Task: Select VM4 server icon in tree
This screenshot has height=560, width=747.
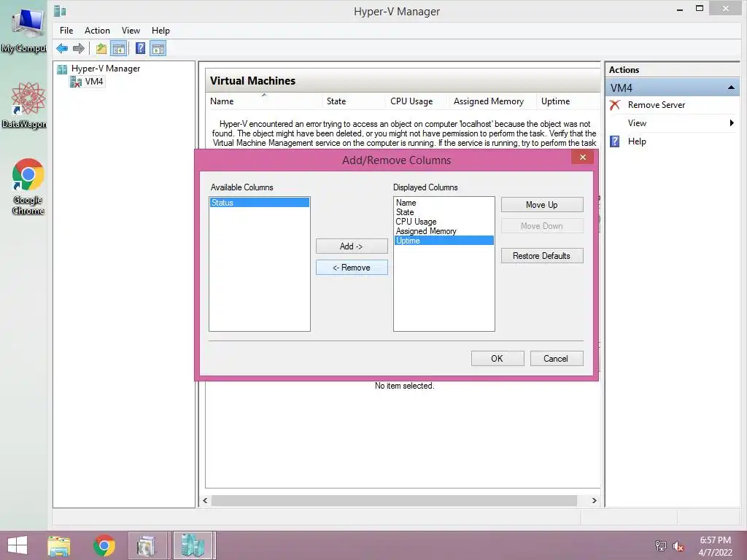Action: [x=76, y=82]
